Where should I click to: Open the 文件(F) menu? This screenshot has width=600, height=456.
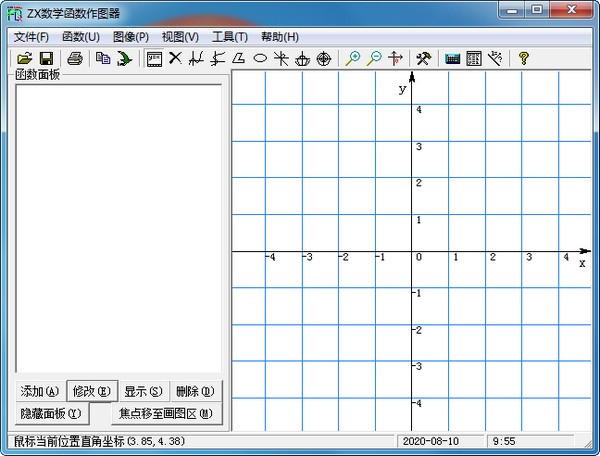32,37
